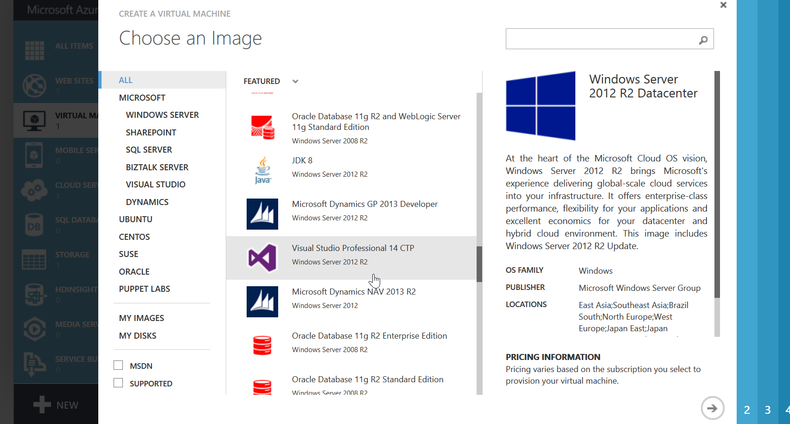The height and width of the screenshot is (424, 790).
Task: Click the Pricing Information heading
Action: 553,357
